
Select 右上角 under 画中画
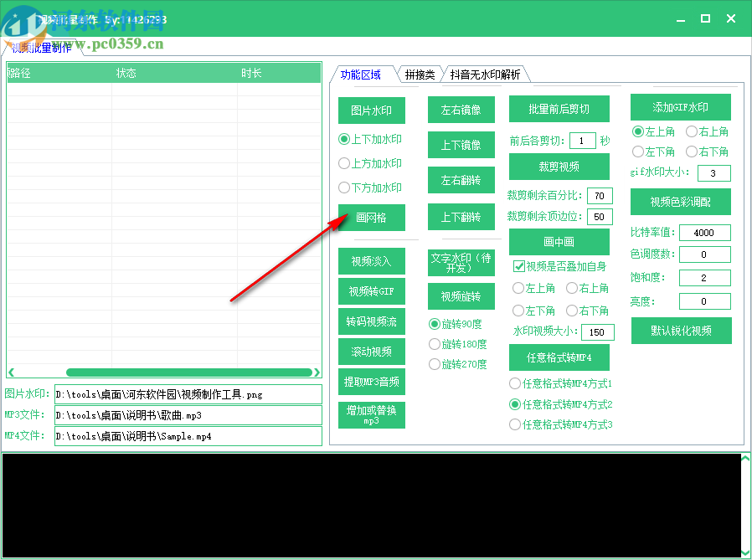pyautogui.click(x=587, y=288)
